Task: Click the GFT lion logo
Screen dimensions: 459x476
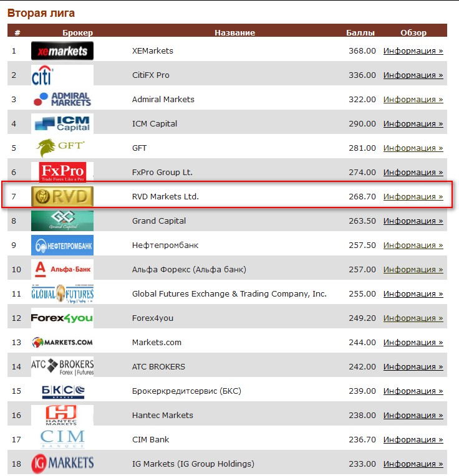Action: (60, 148)
